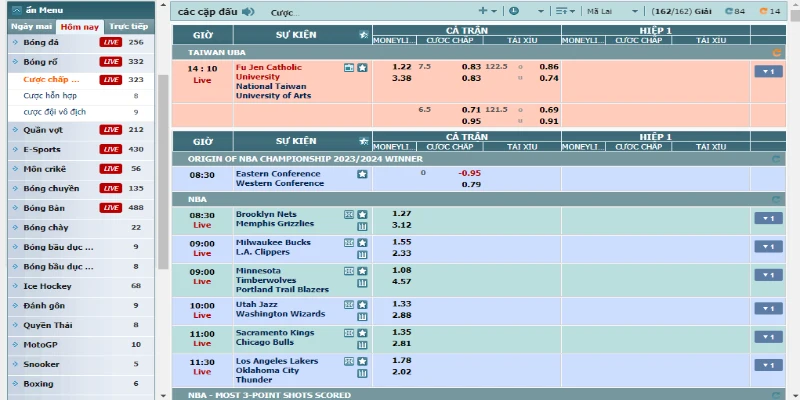Click the sort order list icon
The height and width of the screenshot is (400, 800).
click(562, 11)
